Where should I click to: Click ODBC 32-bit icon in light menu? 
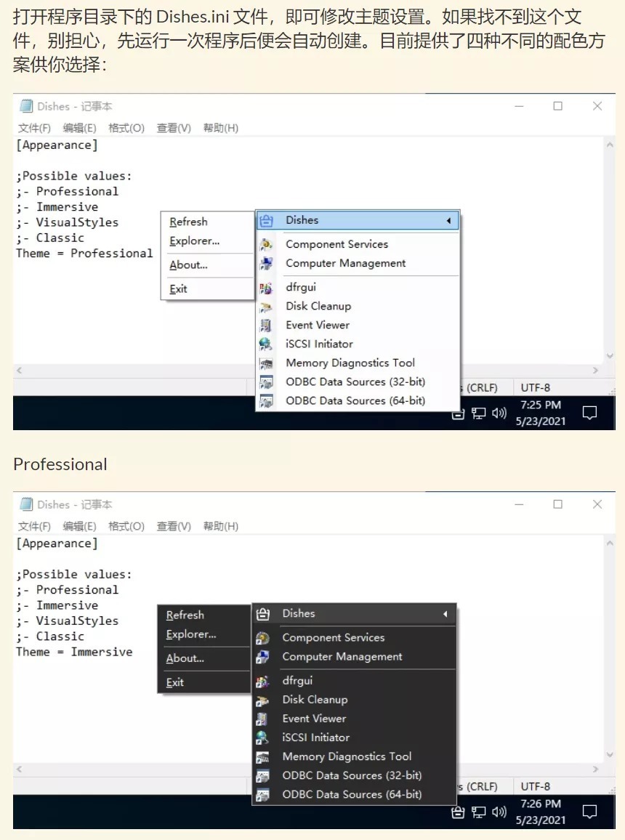(x=266, y=382)
